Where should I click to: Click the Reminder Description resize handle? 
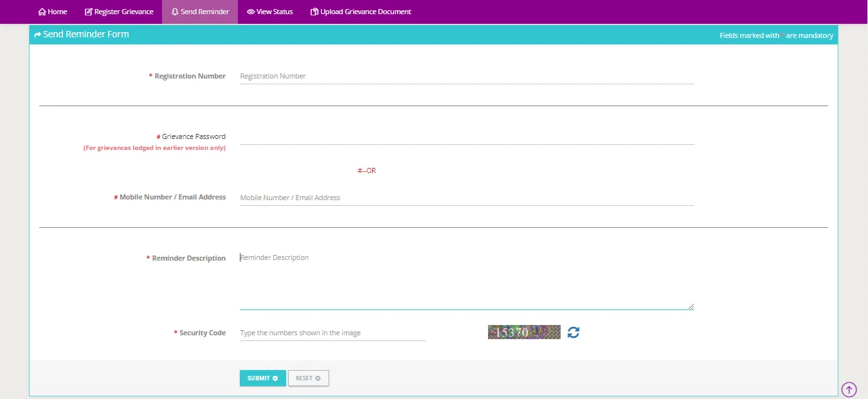[x=691, y=306]
